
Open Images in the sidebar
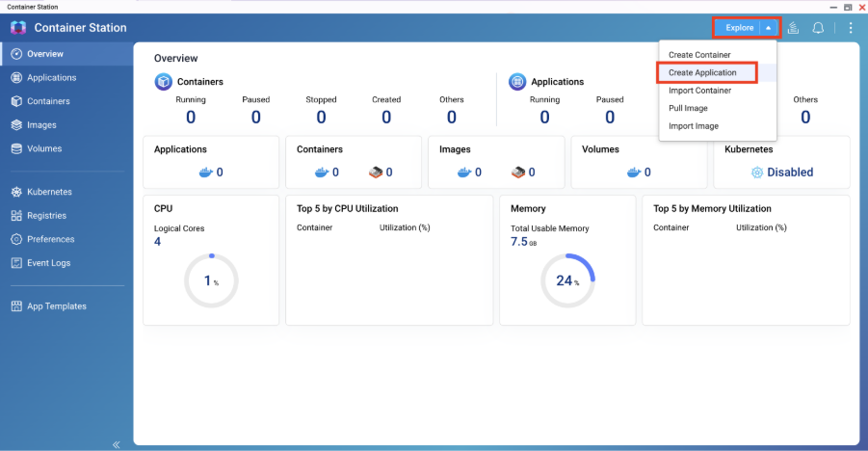tap(67, 125)
